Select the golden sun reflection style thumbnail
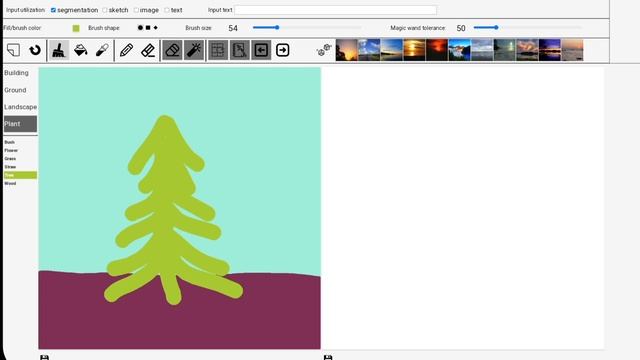Screen dimensions: 640x360 [414, 50]
